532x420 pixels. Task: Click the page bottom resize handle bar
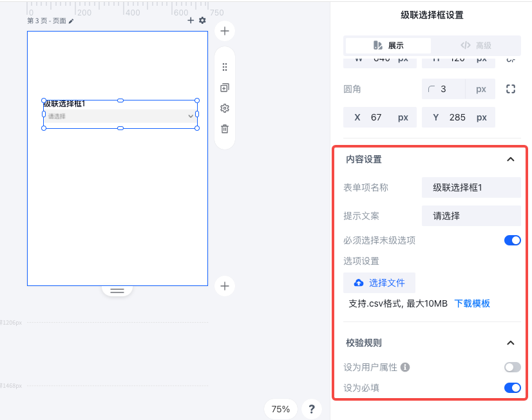tap(117, 291)
